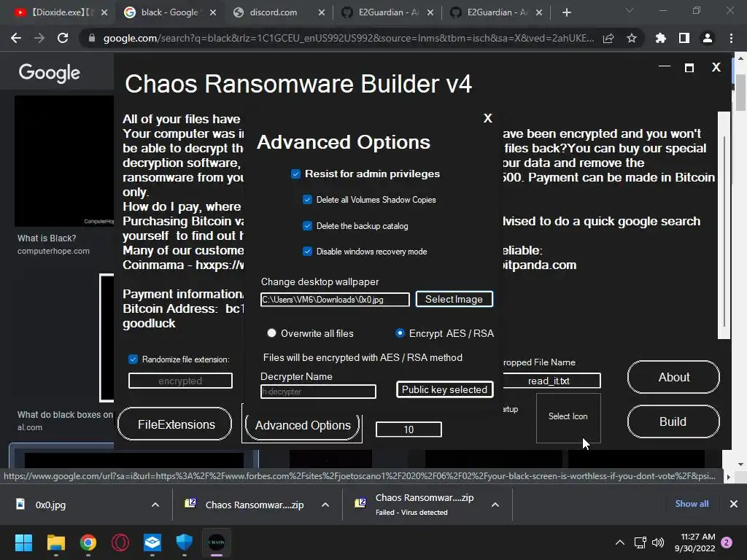This screenshot has height=560, width=747.
Task: Click the Select Image button
Action: click(454, 300)
